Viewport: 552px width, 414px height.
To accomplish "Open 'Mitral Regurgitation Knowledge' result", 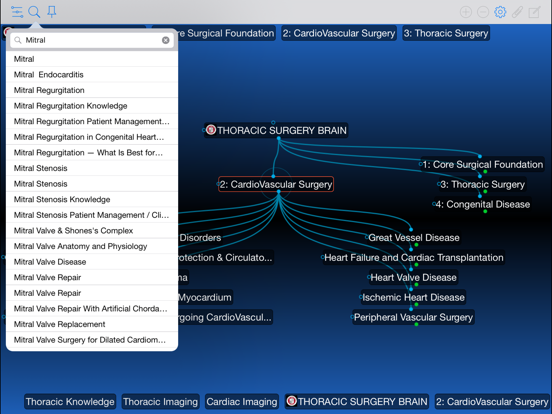I will pos(92,106).
